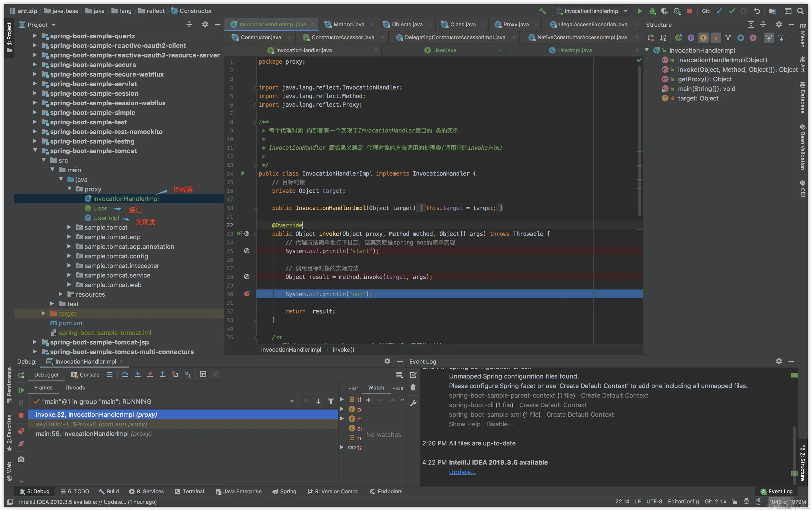
Task: Click the build hammer icon
Action: [x=542, y=11]
